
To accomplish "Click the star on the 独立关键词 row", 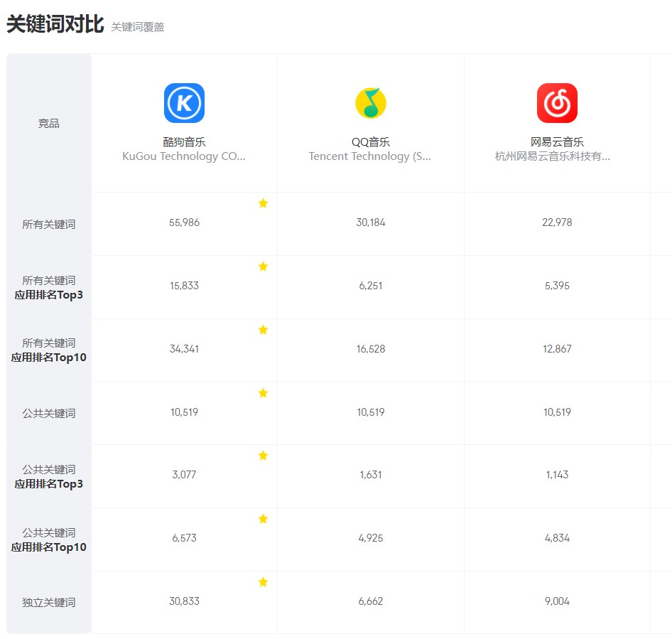I will click(x=264, y=582).
